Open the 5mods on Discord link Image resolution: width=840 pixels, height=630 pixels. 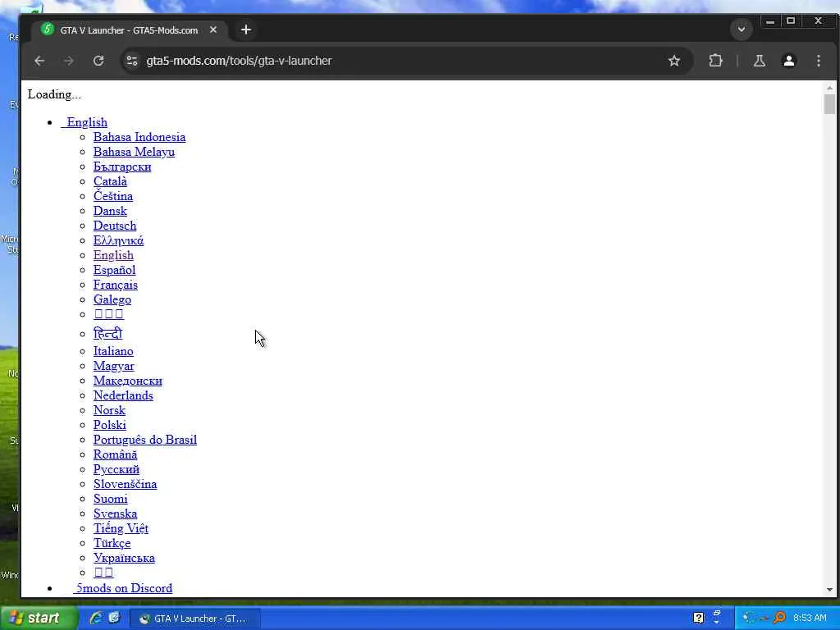[123, 588]
